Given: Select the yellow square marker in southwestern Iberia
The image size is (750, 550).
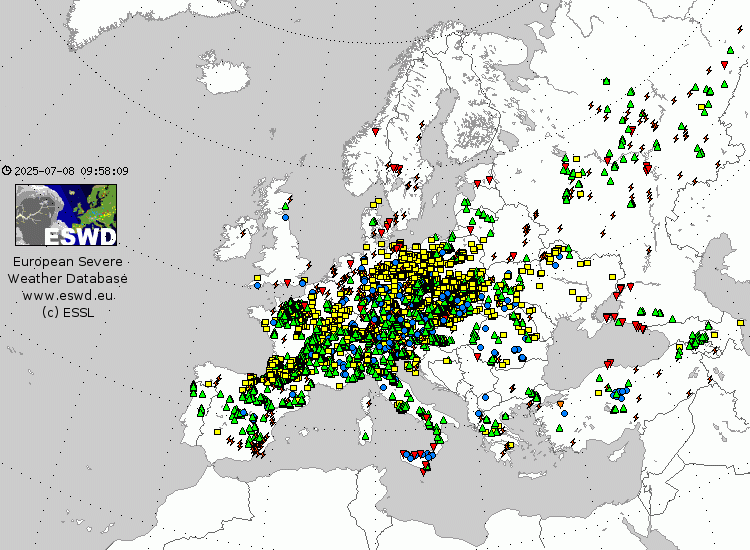Looking at the screenshot, I should coord(218,432).
